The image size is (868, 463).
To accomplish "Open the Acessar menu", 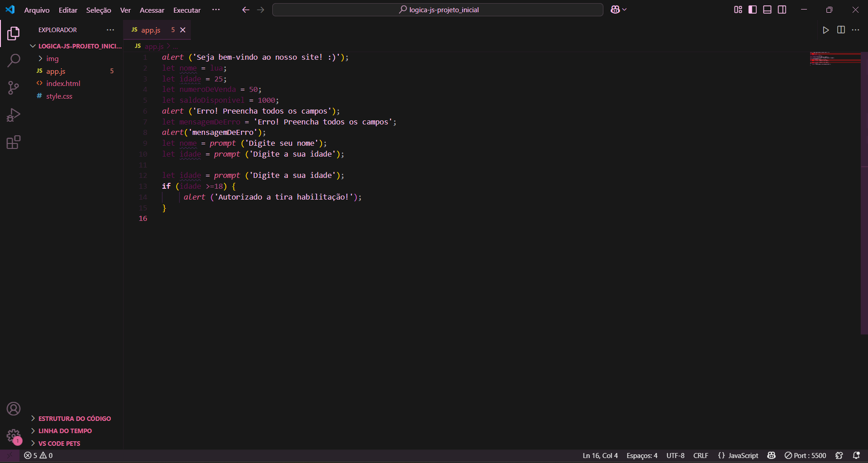I will tap(152, 10).
